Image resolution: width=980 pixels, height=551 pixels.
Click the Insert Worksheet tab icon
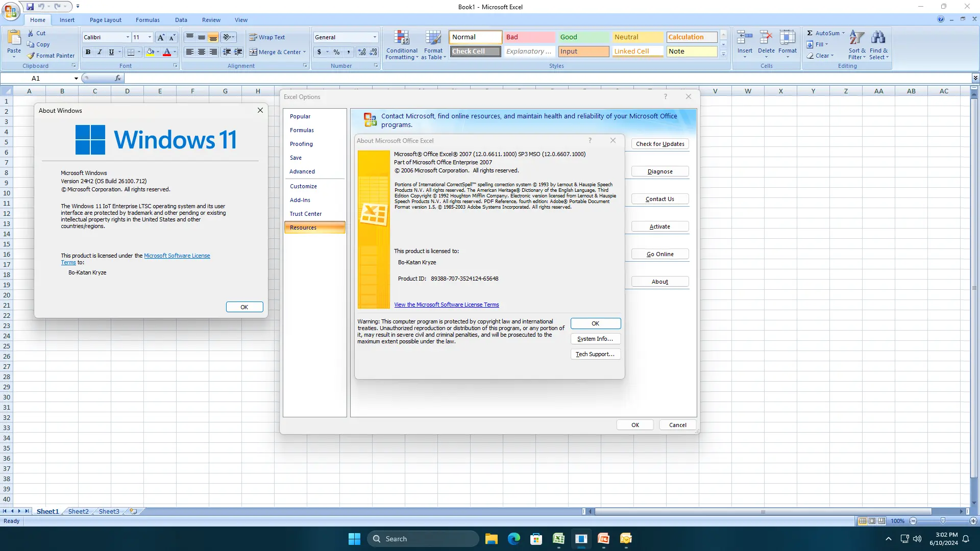tap(133, 511)
